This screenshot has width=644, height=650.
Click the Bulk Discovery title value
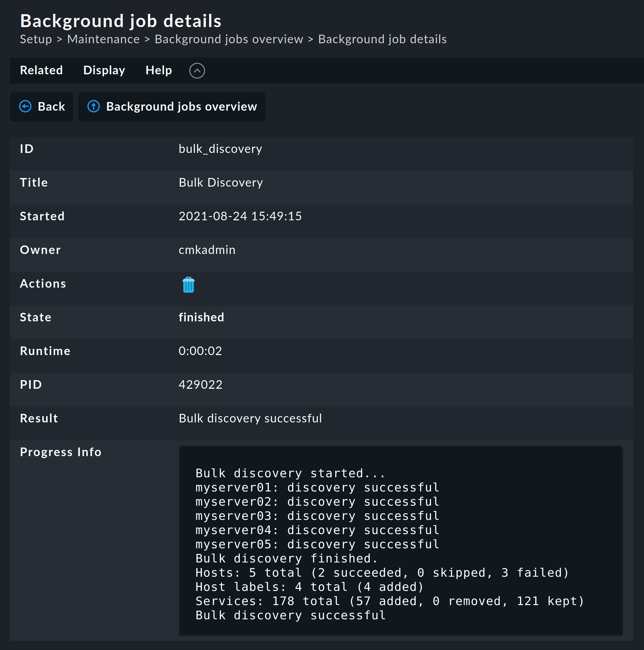coord(220,182)
